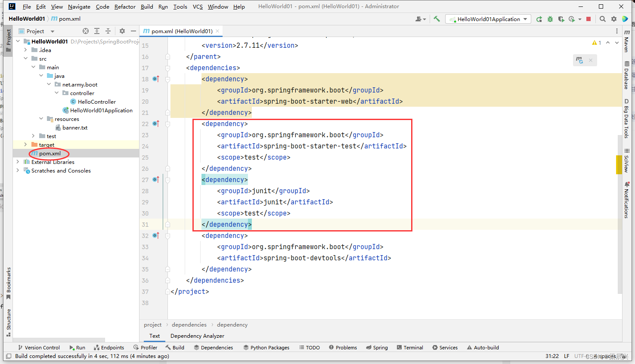635x364 pixels.
Task: Rerun HelloWorld01Application with the green rerun icon
Action: tap(539, 19)
